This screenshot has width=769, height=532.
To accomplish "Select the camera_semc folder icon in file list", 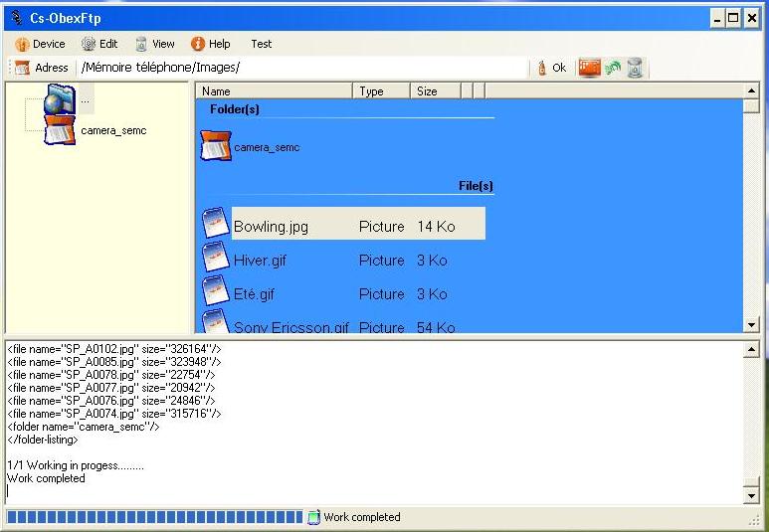I will 216,147.
